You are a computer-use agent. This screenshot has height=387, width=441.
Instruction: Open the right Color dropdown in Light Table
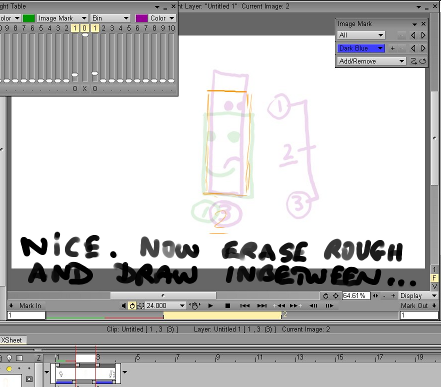(x=162, y=18)
